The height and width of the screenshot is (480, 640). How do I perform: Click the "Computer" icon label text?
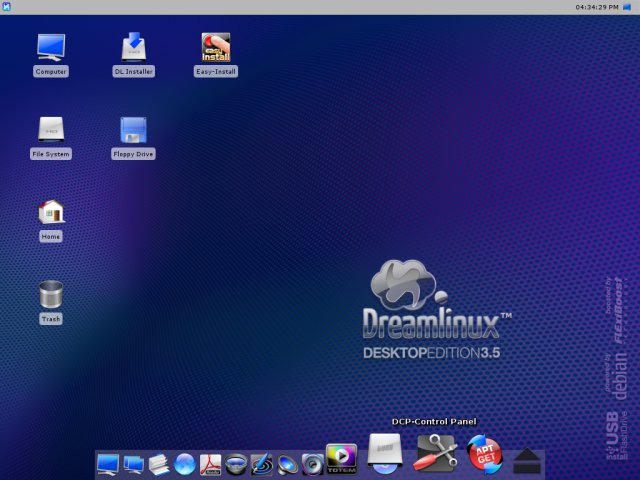[x=51, y=71]
